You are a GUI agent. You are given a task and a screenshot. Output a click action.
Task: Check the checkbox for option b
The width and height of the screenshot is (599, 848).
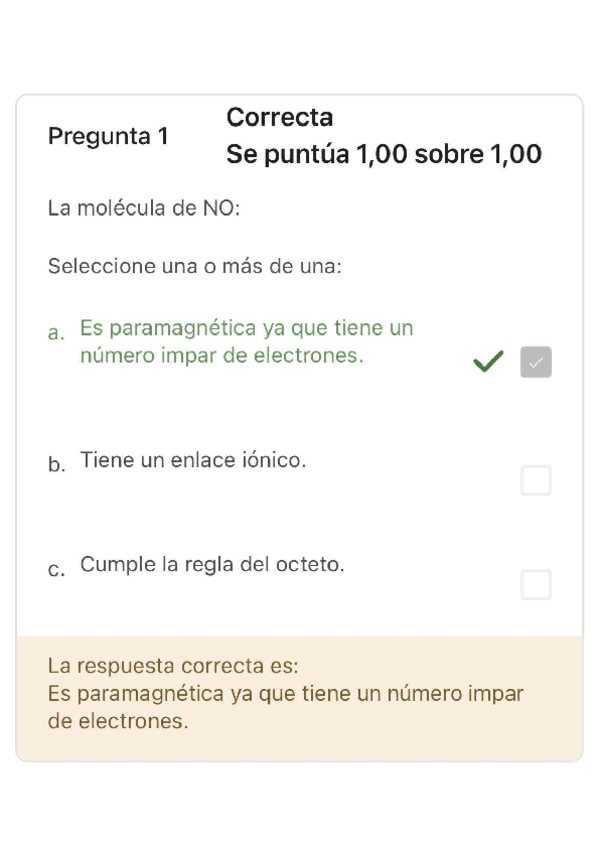tap(535, 480)
